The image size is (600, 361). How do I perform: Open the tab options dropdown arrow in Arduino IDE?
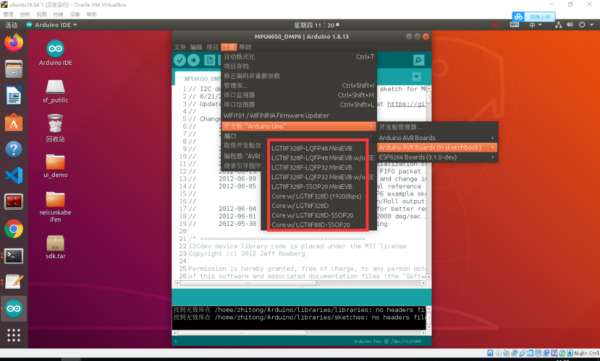coord(416,77)
